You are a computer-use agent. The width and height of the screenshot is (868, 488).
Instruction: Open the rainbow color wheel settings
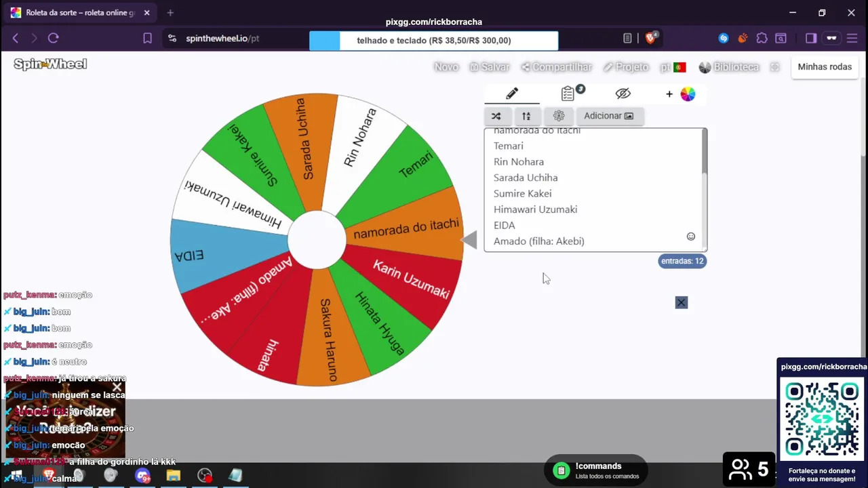(x=688, y=94)
